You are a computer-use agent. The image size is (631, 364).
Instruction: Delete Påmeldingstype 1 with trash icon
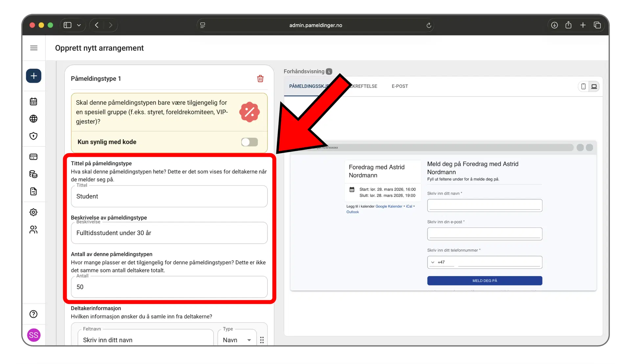[x=260, y=79]
